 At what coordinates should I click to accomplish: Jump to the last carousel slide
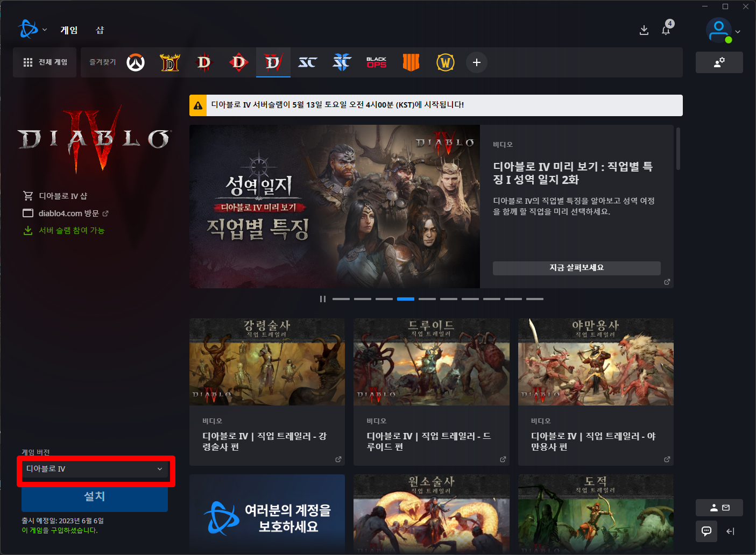(x=535, y=299)
